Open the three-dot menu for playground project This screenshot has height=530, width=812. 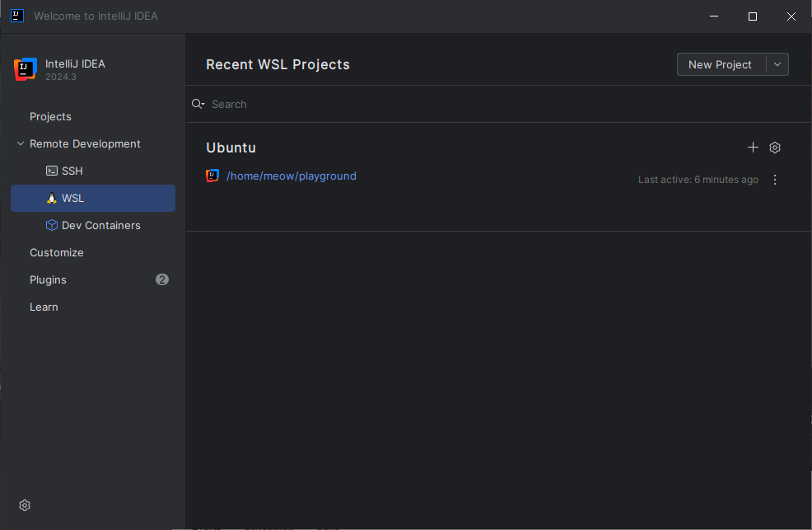click(x=774, y=179)
